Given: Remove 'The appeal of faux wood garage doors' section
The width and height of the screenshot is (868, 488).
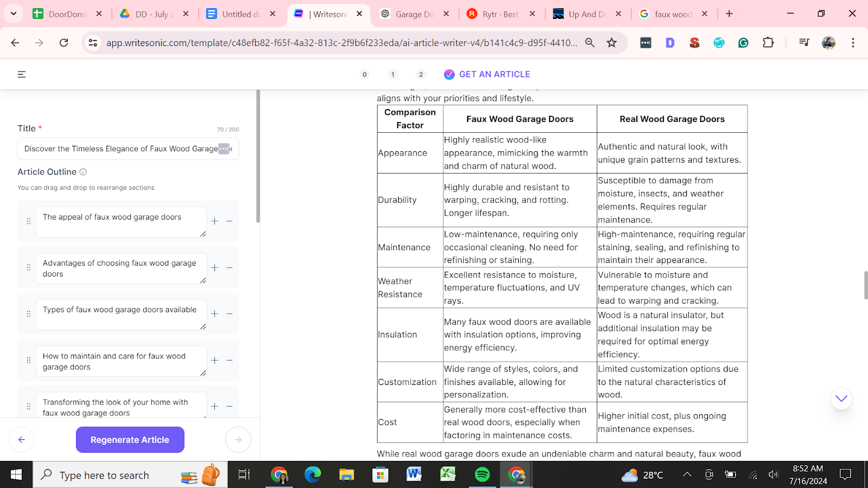Looking at the screenshot, I should coord(229,221).
